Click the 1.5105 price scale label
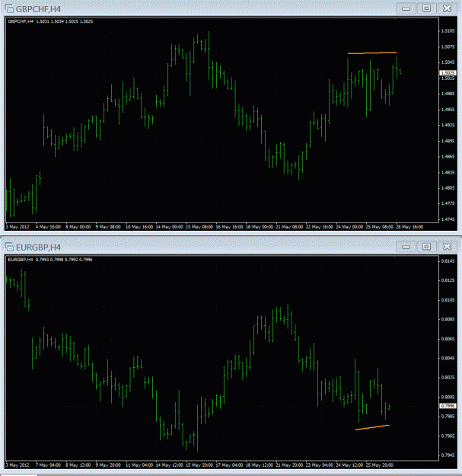 tap(448, 31)
